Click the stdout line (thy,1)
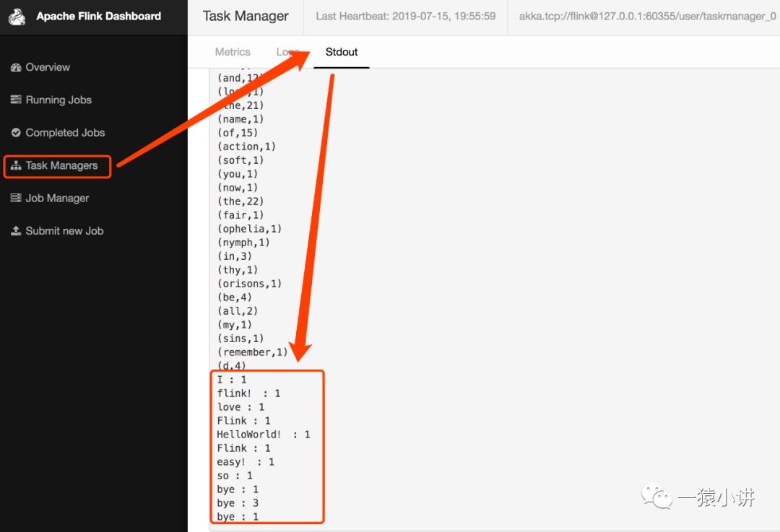The width and height of the screenshot is (780, 532). click(238, 270)
